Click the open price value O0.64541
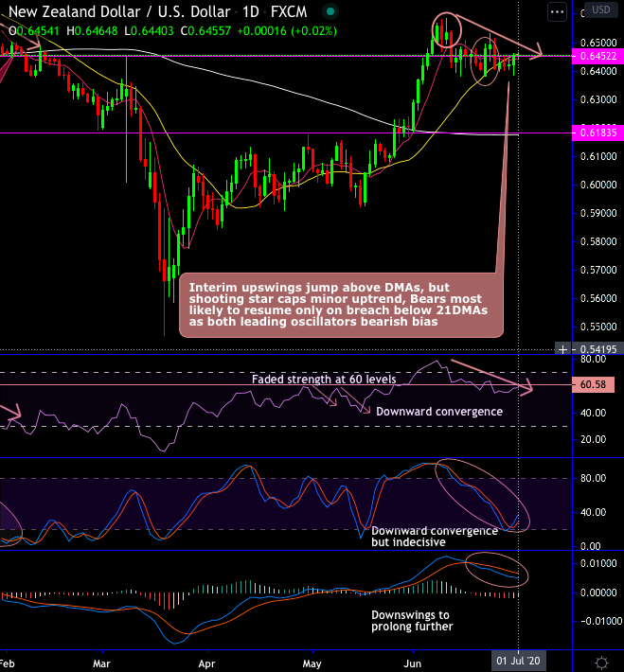 [34, 31]
